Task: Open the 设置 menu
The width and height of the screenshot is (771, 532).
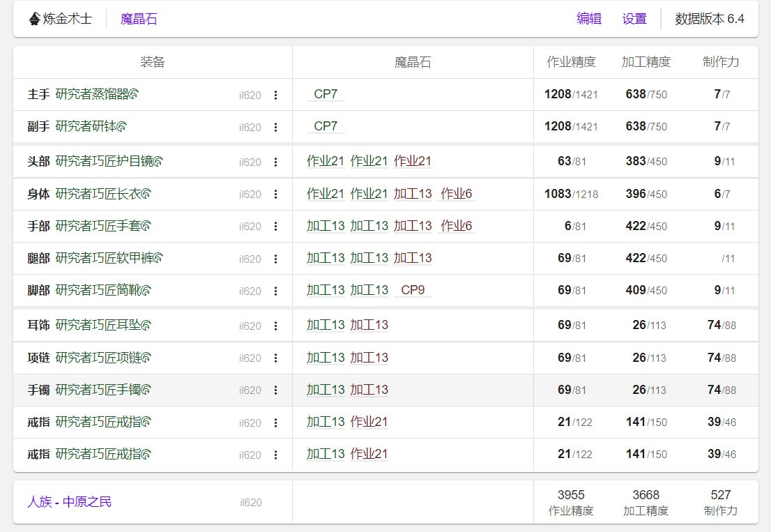Action: click(634, 19)
